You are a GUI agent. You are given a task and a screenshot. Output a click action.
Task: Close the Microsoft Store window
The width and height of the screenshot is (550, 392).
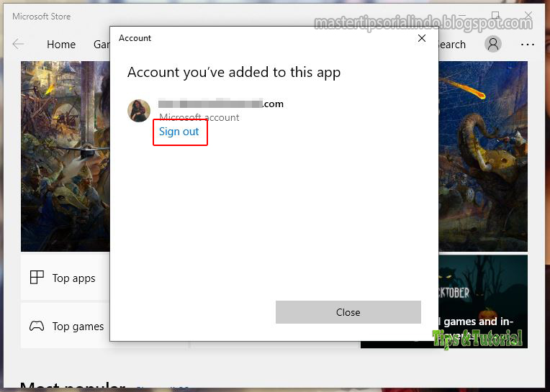[x=528, y=15]
